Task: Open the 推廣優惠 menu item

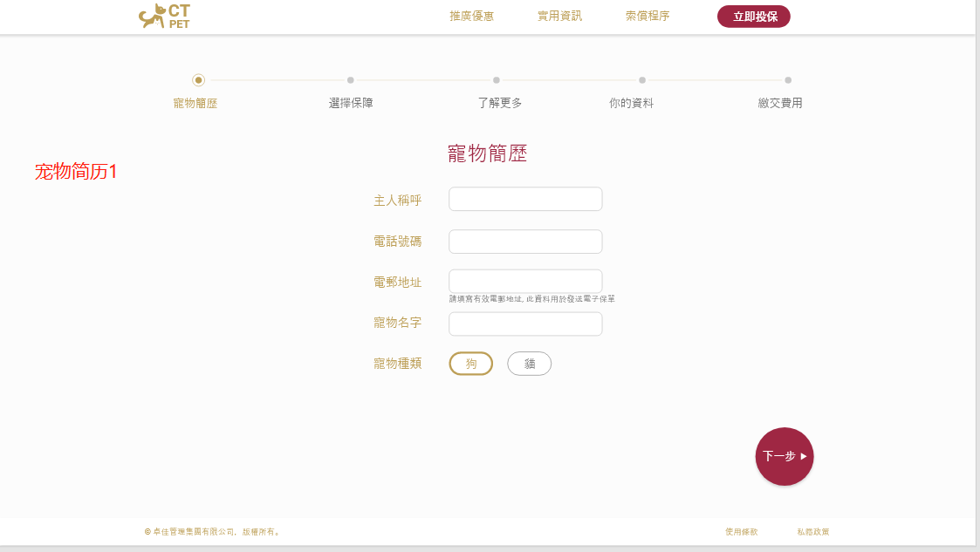Action: tap(472, 17)
